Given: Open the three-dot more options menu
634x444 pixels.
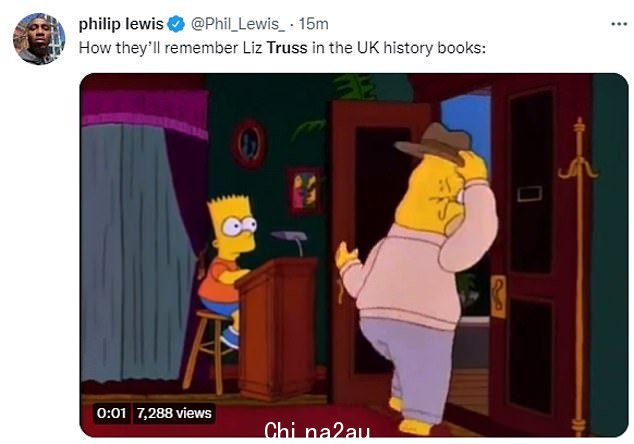Looking at the screenshot, I should pyautogui.click(x=619, y=24).
